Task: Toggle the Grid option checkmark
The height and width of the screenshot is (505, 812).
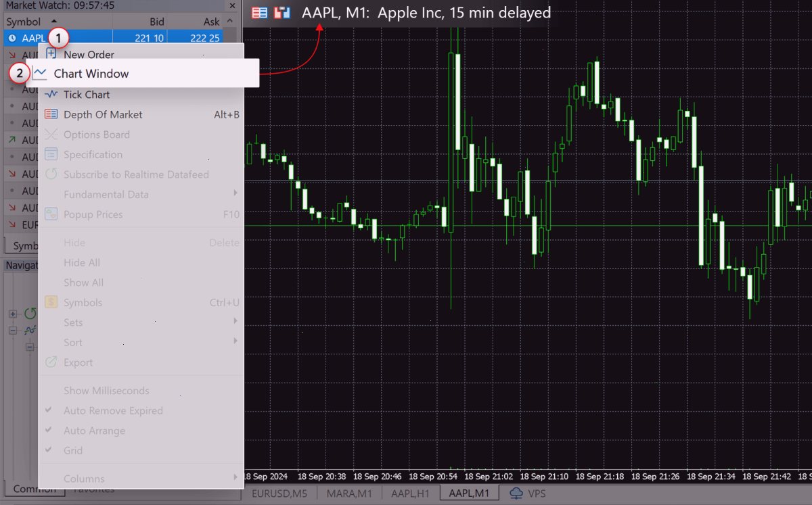Action: tap(49, 450)
